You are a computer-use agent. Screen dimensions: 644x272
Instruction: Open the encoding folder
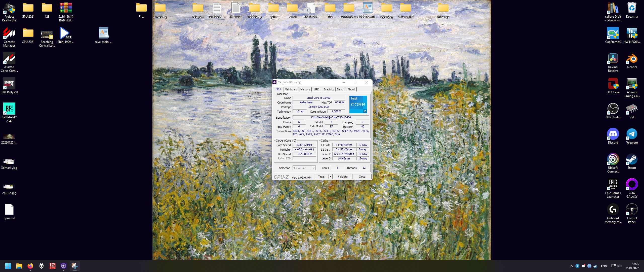[160, 10]
